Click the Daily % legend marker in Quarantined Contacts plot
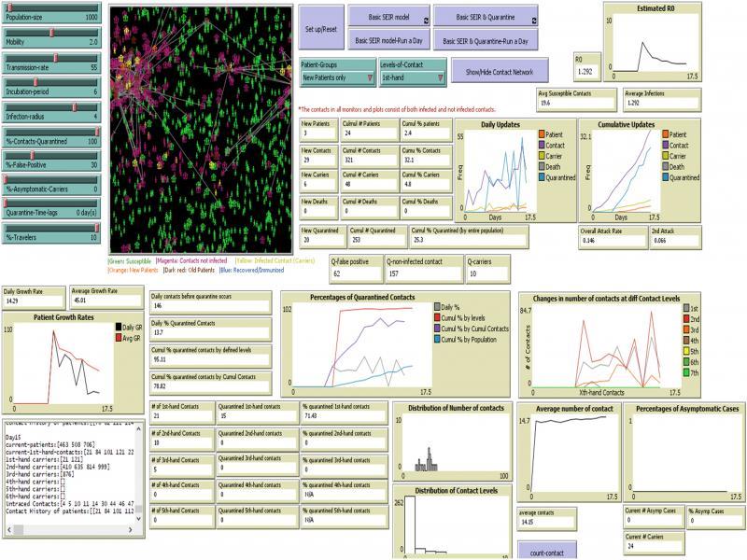747x560 pixels. (x=437, y=306)
